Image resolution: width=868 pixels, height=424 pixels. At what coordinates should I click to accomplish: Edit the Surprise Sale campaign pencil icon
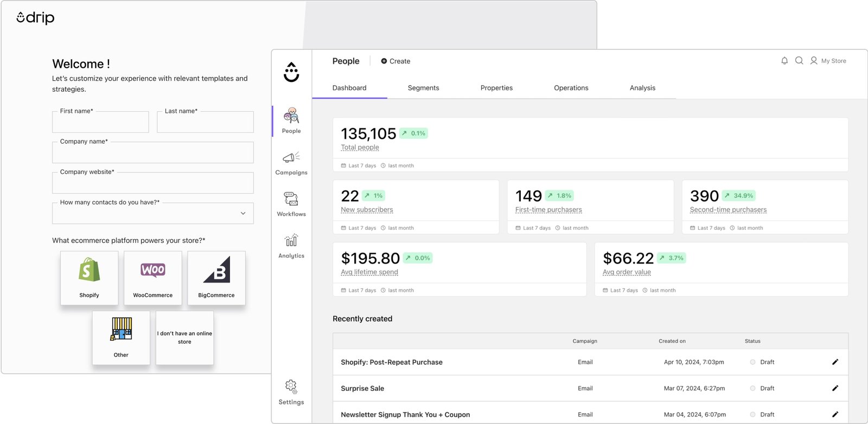[x=835, y=388]
